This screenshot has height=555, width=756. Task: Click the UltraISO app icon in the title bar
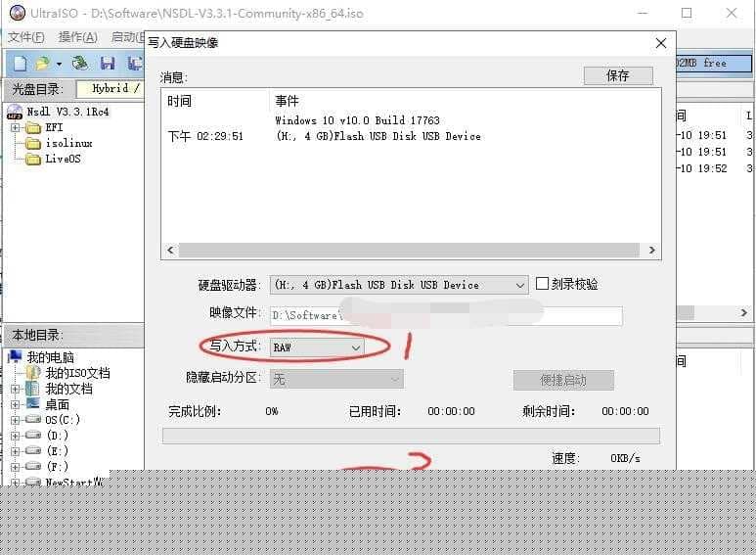(x=17, y=13)
